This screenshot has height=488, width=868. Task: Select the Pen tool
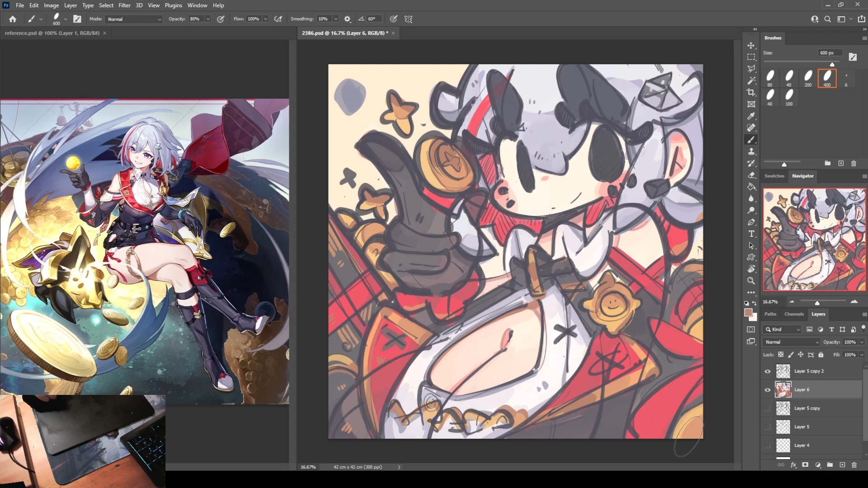[x=751, y=222]
